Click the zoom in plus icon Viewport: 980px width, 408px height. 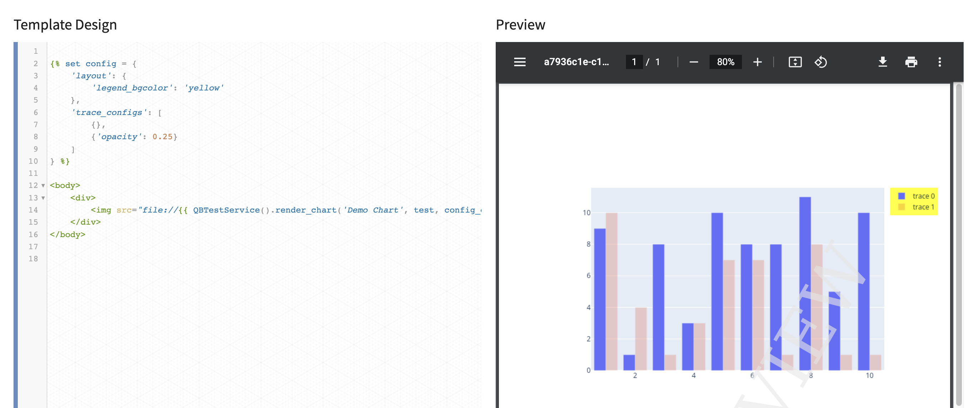757,62
